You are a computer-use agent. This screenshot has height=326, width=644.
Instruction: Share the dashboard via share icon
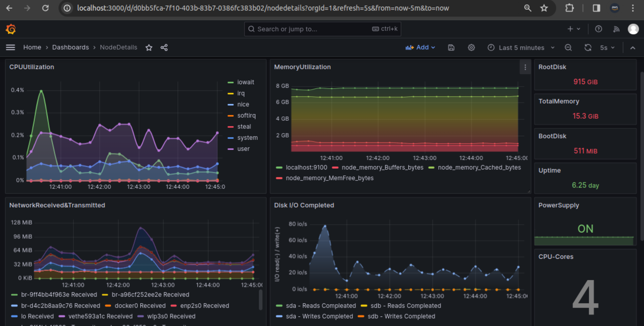[x=164, y=47]
